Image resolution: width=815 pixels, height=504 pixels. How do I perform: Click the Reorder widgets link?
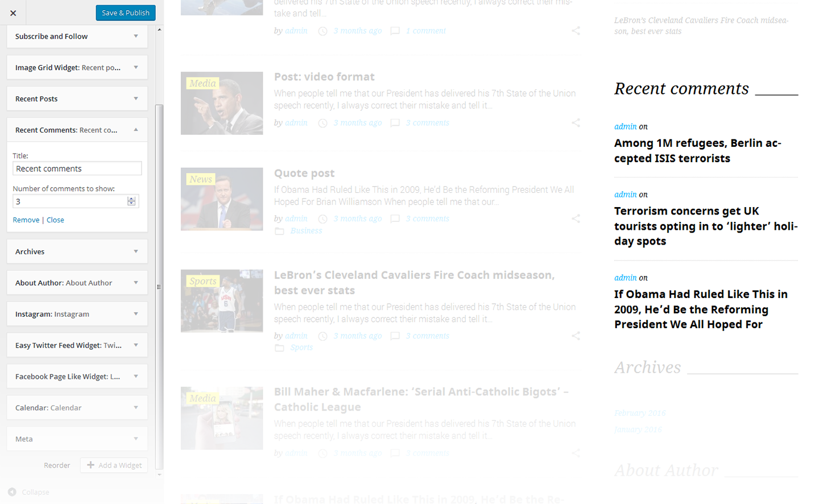pyautogui.click(x=57, y=465)
